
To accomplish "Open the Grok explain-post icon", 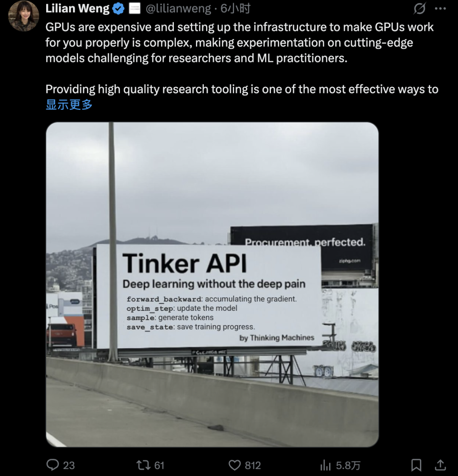I will (419, 8).
